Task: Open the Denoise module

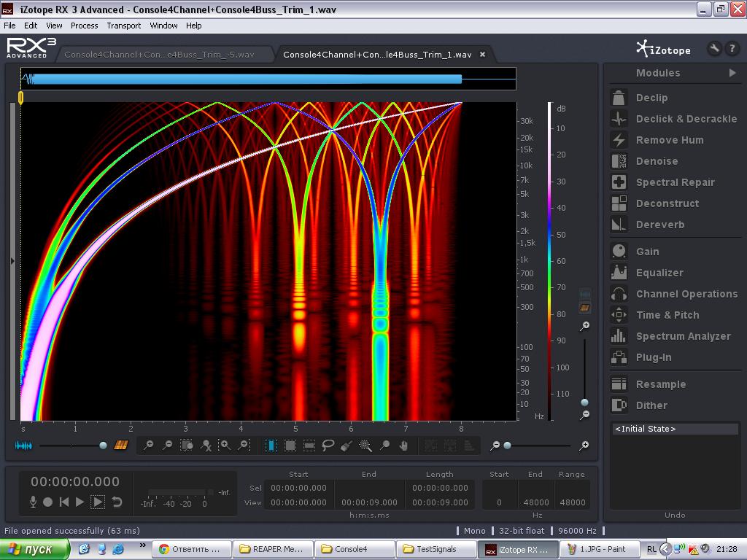Action: [x=657, y=161]
